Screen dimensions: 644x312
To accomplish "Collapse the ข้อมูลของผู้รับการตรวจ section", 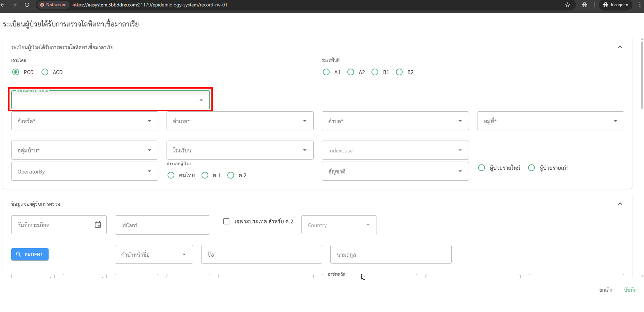I will click(620, 204).
